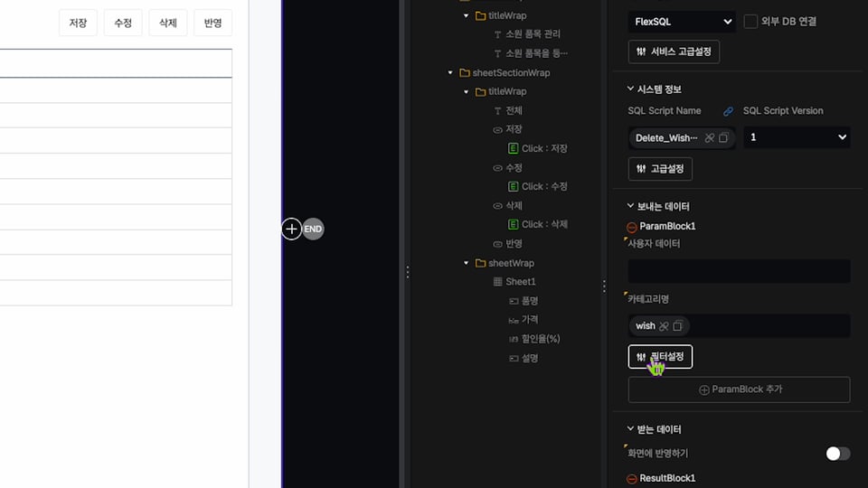
Task: Copy the wish category chip
Action: 677,326
